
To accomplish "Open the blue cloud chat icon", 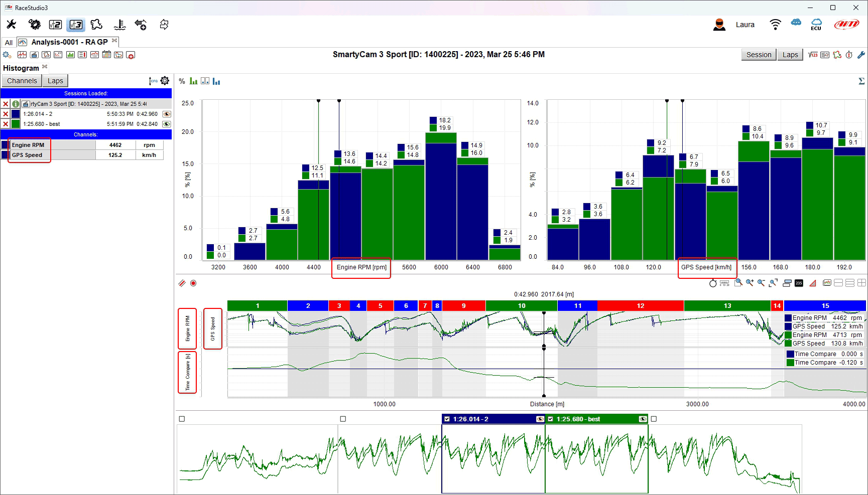I will point(796,23).
